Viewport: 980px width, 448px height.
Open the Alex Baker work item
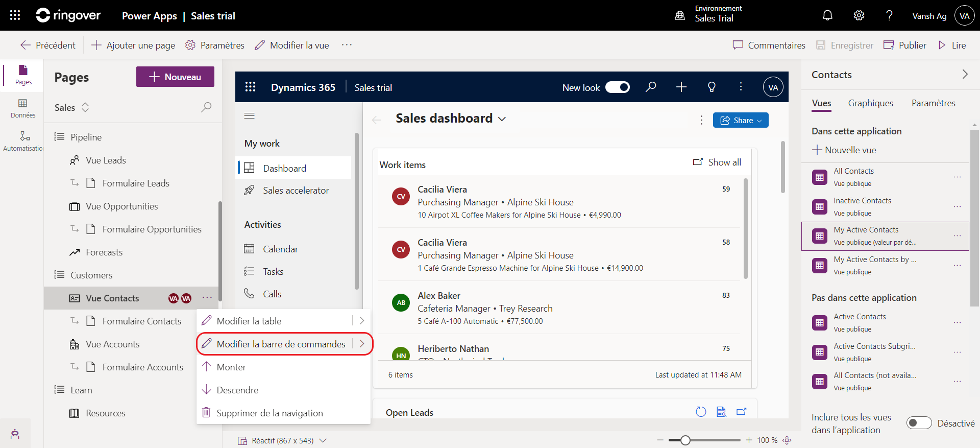coord(559,308)
